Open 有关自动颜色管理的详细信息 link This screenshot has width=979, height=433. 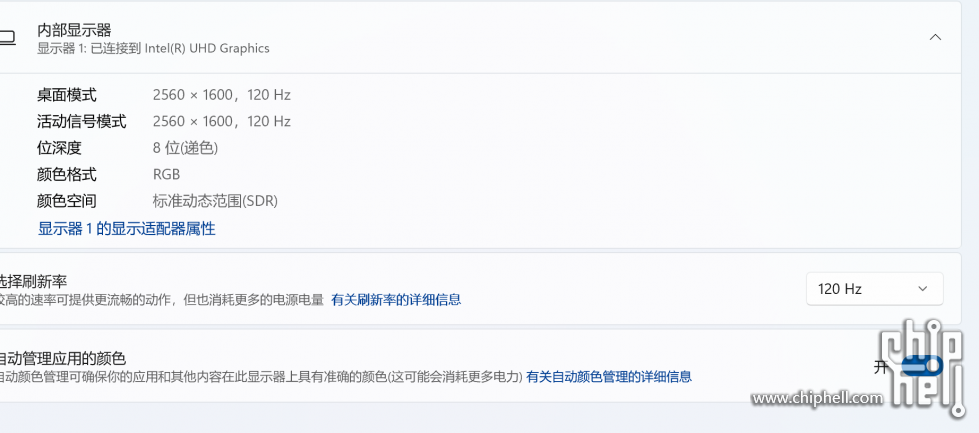pos(609,377)
